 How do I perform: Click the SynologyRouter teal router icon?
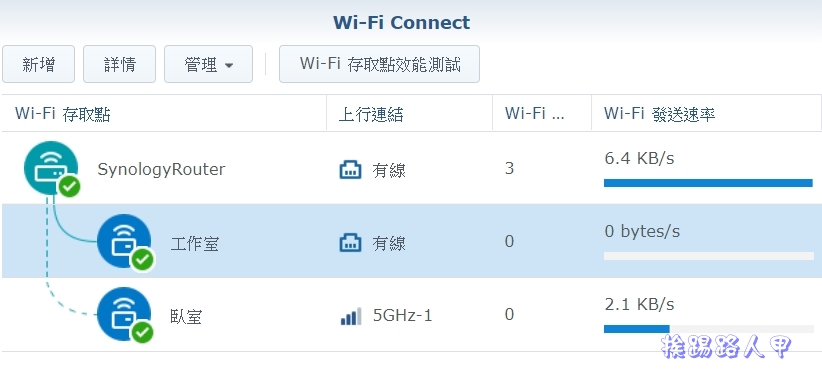[51, 168]
